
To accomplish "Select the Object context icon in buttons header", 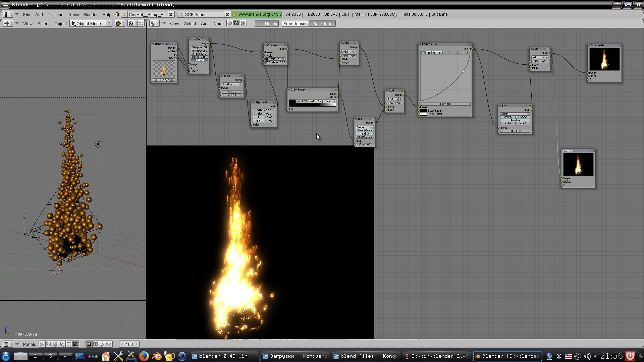I will (x=62, y=344).
